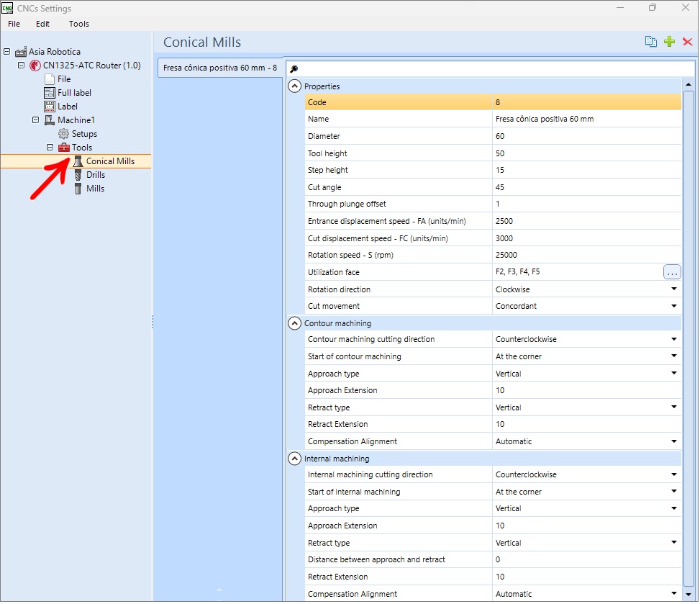Click the Conical Mills panel heading

coord(202,42)
